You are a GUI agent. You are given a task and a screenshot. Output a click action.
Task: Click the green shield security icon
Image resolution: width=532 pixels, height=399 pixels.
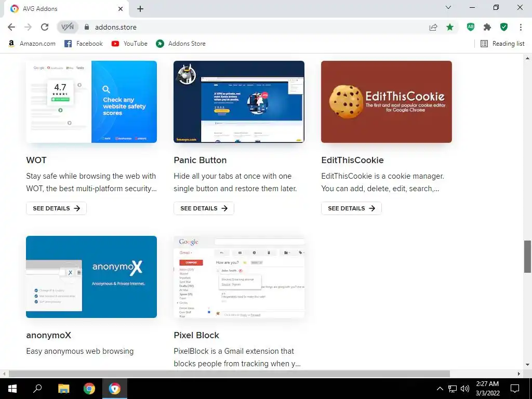[504, 27]
